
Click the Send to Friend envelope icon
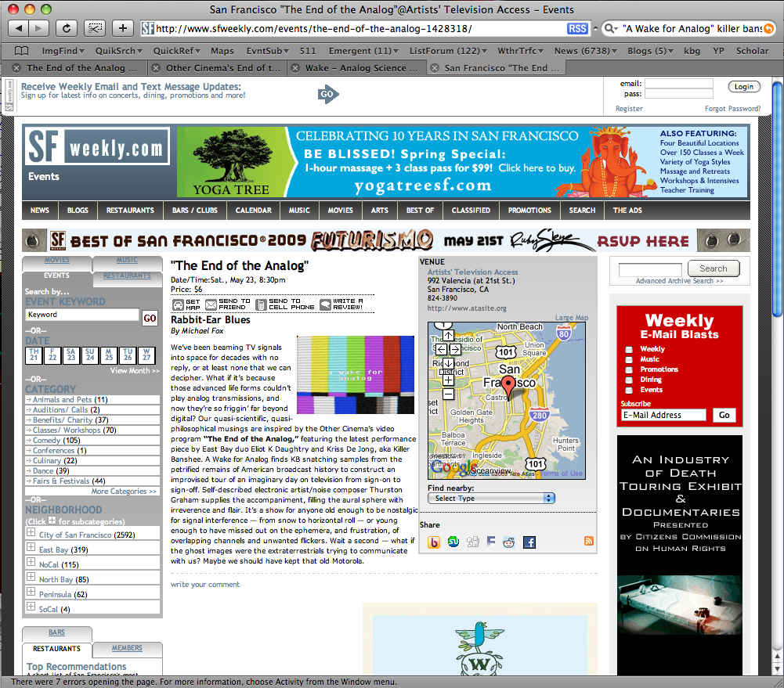211,304
